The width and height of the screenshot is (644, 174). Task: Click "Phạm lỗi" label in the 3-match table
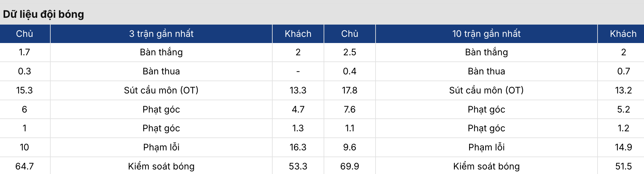tap(161, 147)
